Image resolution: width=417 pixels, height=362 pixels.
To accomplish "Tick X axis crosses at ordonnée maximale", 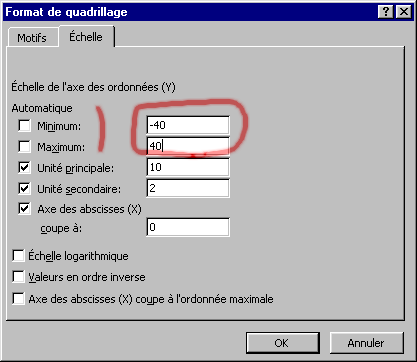I will pyautogui.click(x=18, y=298).
